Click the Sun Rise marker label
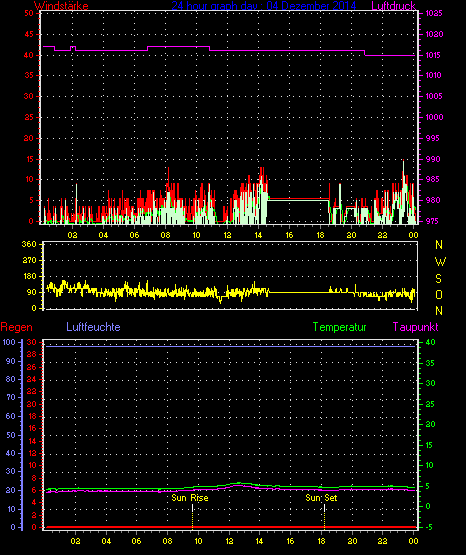 [x=190, y=498]
